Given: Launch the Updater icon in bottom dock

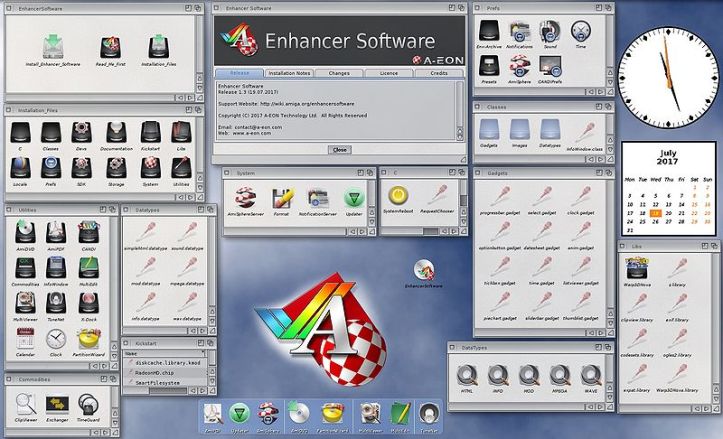Looking at the screenshot, I should tap(240, 413).
